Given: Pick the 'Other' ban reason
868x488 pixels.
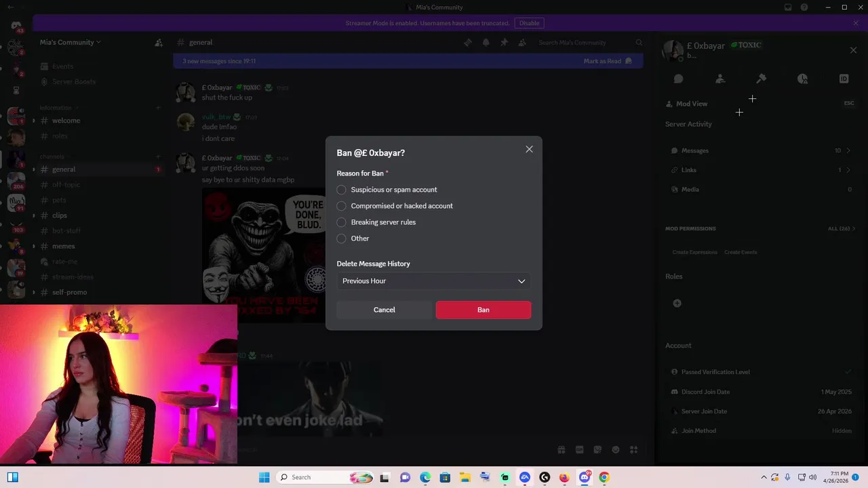Looking at the screenshot, I should coord(353,239).
